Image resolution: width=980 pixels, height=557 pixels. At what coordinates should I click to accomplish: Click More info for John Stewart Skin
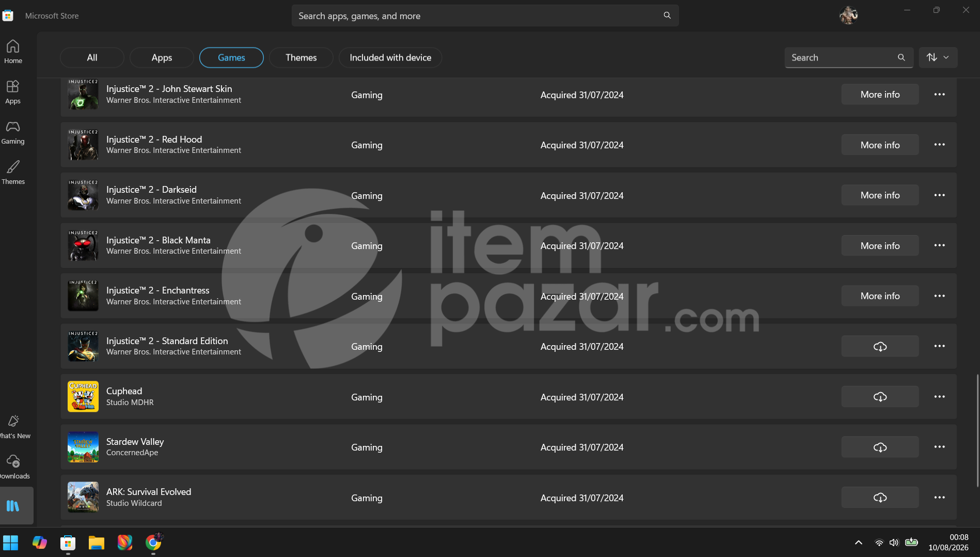880,95
